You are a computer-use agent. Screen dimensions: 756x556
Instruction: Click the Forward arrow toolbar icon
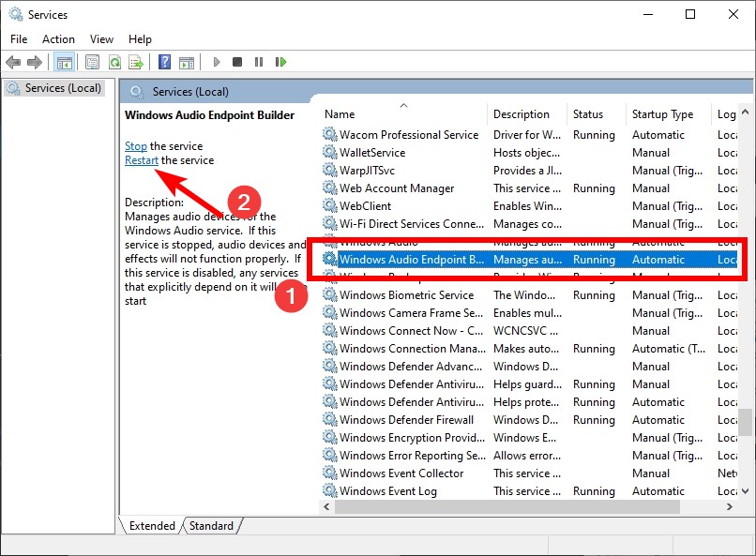(x=35, y=62)
